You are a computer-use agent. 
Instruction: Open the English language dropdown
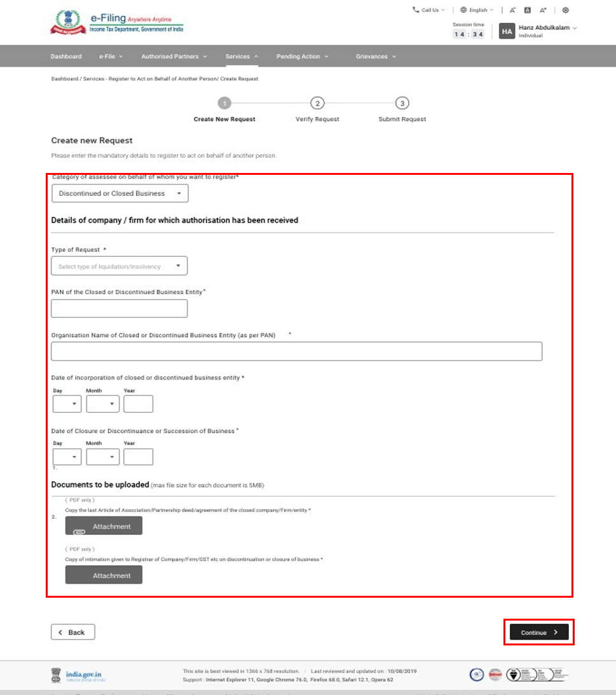[477, 10]
